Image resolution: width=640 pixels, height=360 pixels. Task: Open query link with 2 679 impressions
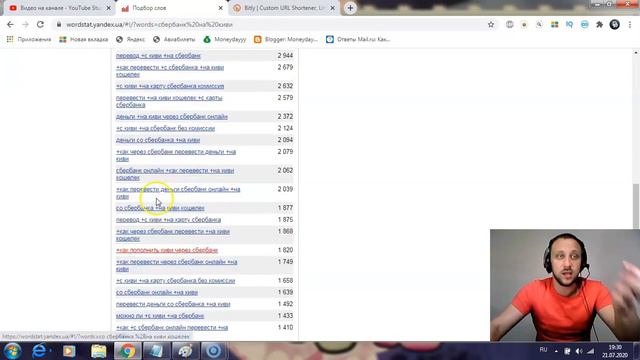pyautogui.click(x=170, y=71)
